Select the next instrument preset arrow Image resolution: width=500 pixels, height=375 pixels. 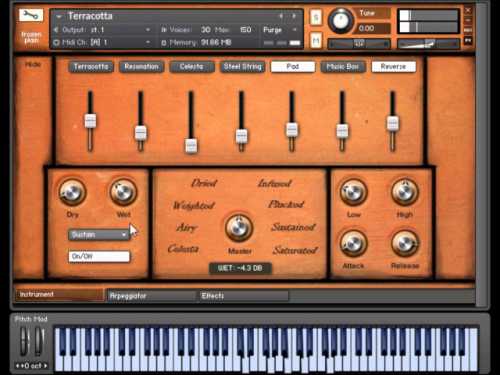(x=294, y=16)
